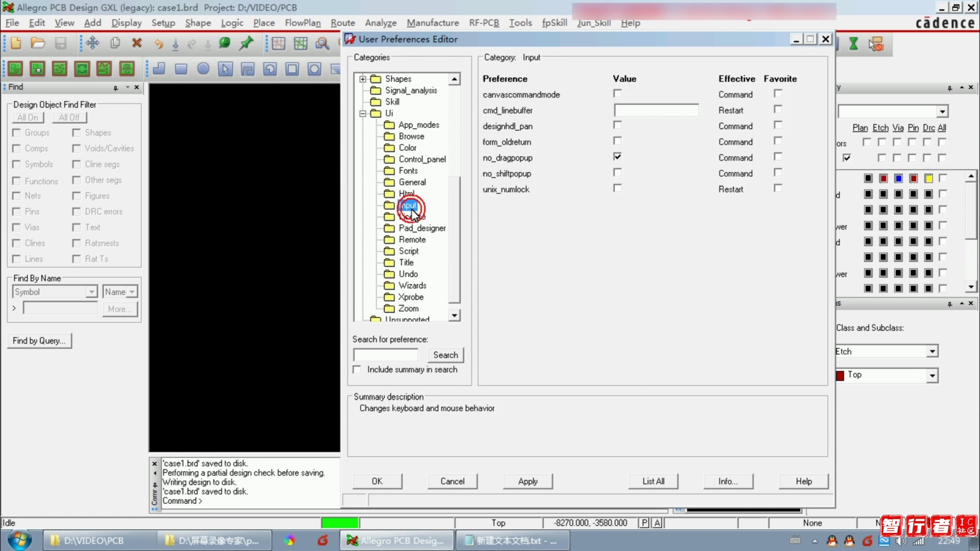Open the Name dropdown in Find By Name

(132, 292)
